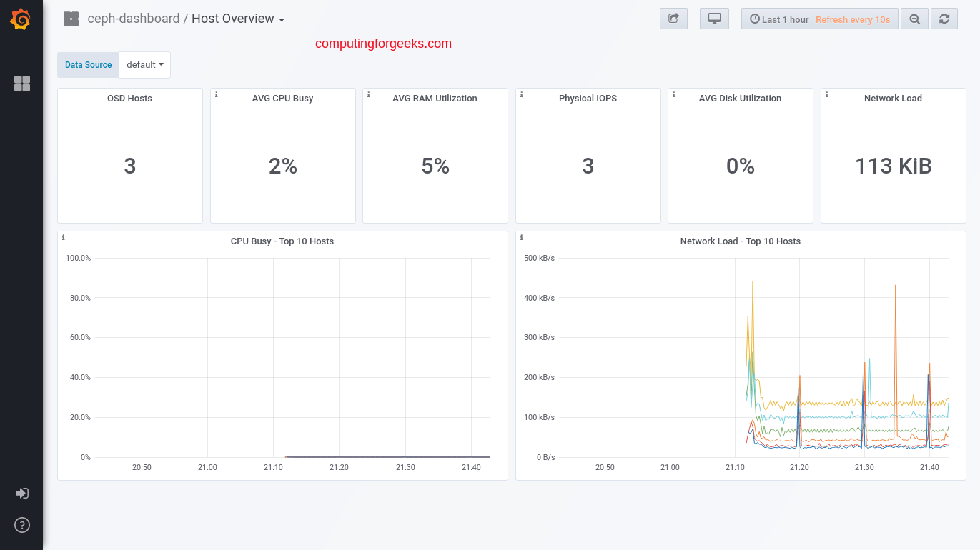Refresh the dashboard with refresh icon
The image size is (980, 550).
point(944,19)
